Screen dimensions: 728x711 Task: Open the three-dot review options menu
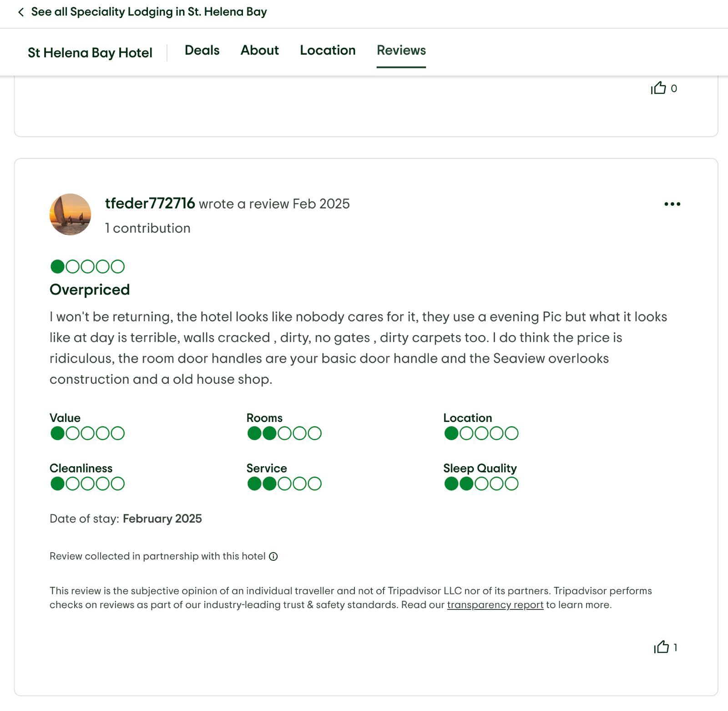(x=672, y=204)
